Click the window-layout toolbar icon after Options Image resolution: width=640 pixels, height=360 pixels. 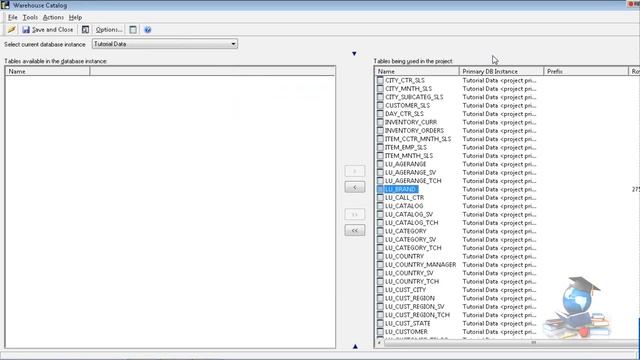[133, 29]
